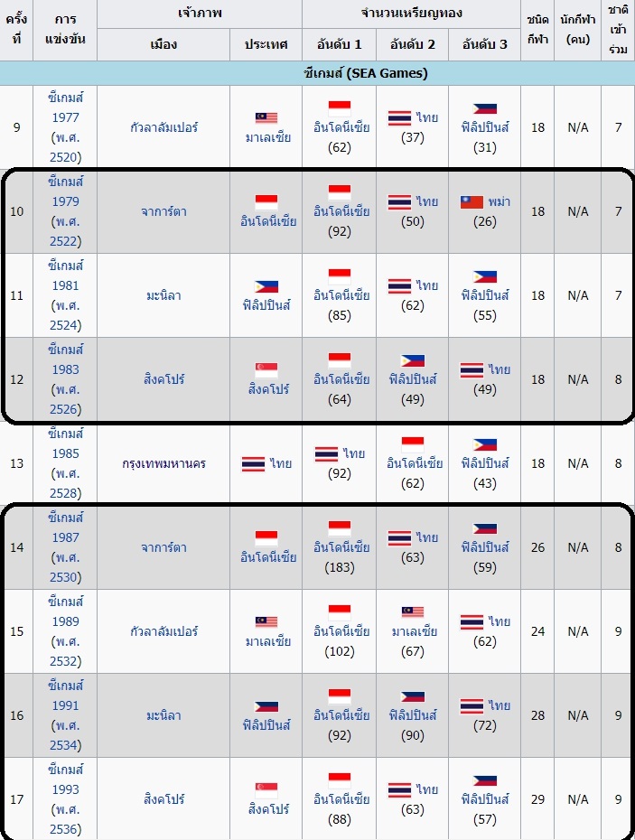Click the Thailand flag in 1985 host country cell
Viewport: 635px width, 840px height.
253,463
